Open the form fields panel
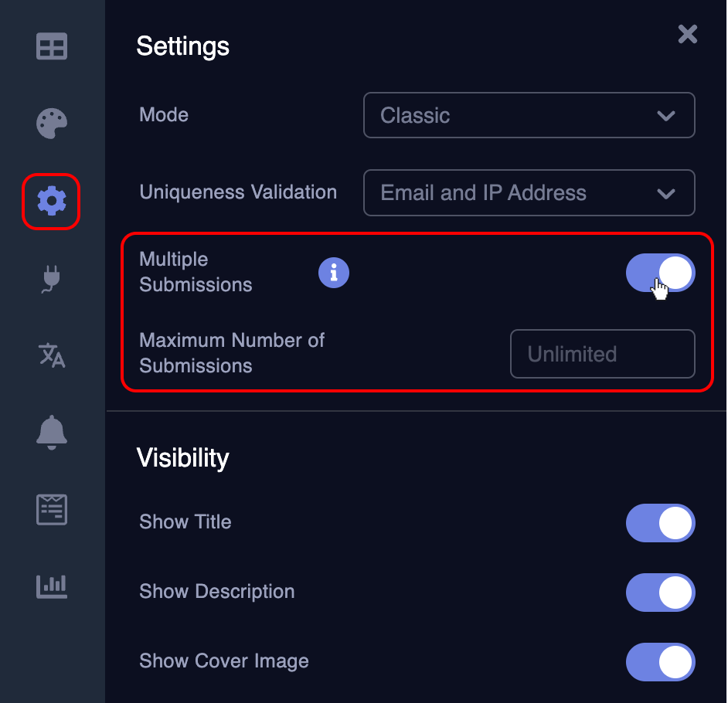This screenshot has height=703, width=728. pyautogui.click(x=51, y=509)
